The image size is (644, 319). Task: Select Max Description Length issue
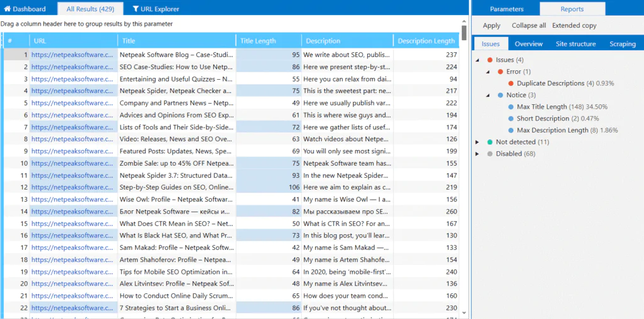coord(552,131)
